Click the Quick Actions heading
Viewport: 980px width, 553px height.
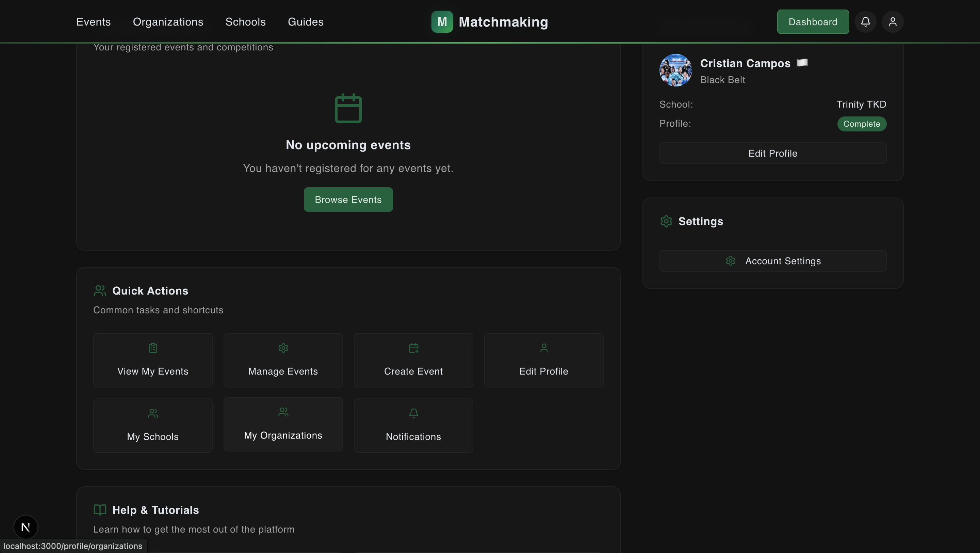[x=150, y=291]
